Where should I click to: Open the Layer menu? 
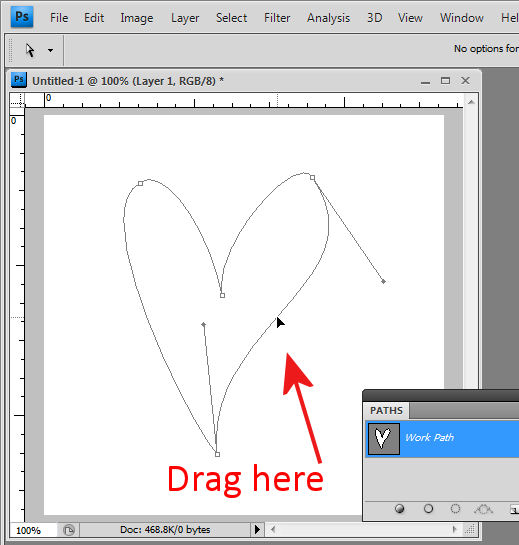click(x=185, y=18)
